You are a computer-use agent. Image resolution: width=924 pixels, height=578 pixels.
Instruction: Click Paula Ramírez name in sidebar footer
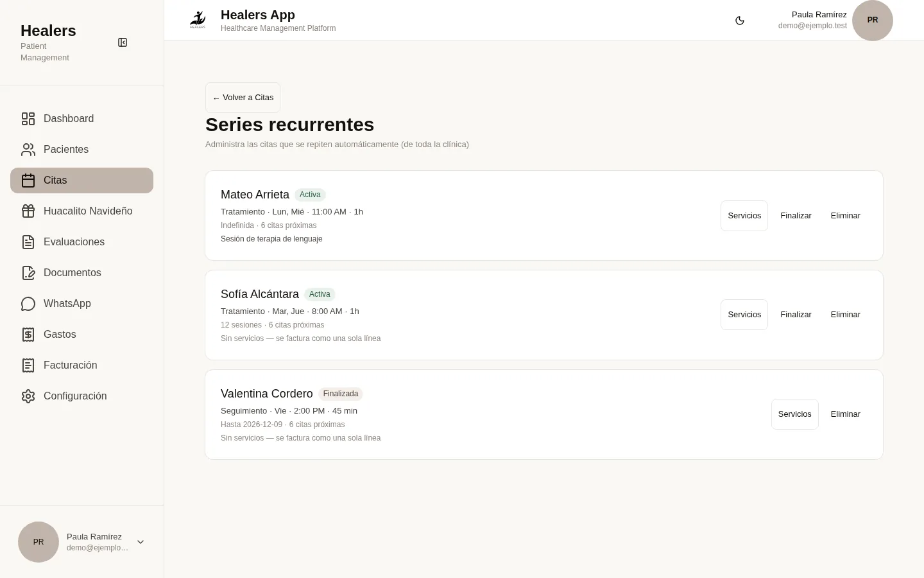(x=94, y=536)
